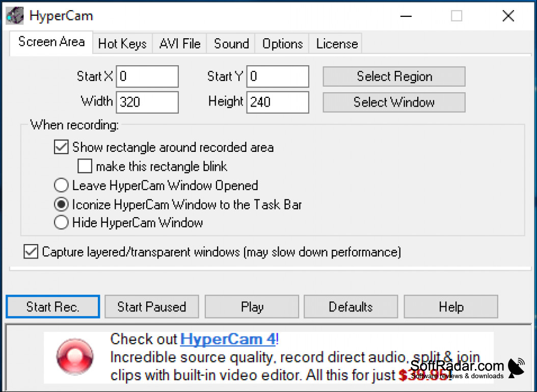Viewport: 537px width, 392px height.
Task: Click the Start Y input field
Action: [278, 76]
